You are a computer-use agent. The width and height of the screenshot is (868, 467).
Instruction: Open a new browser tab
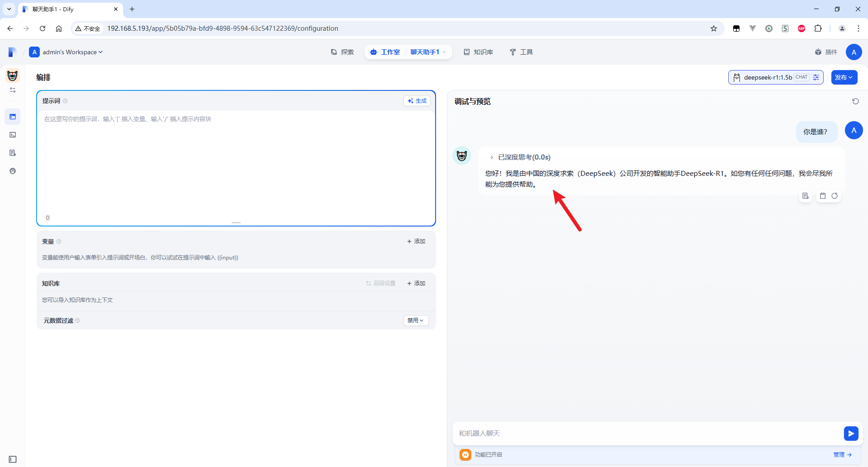point(132,9)
